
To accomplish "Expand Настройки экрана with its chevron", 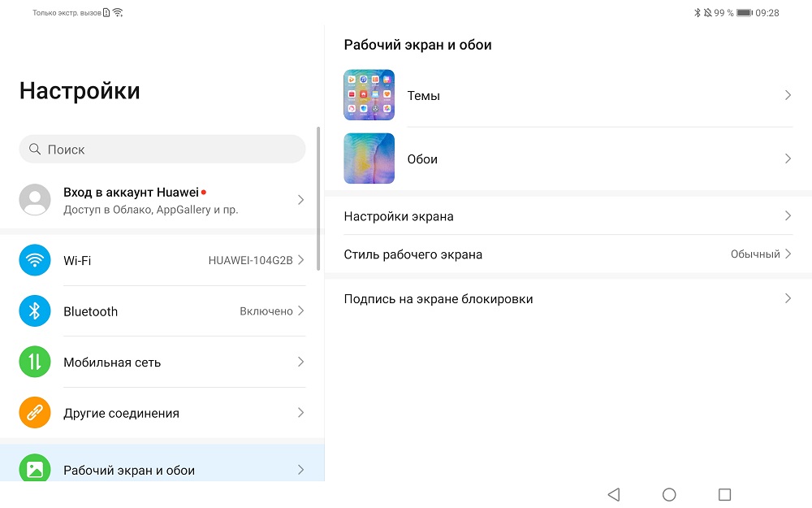I will (x=788, y=215).
